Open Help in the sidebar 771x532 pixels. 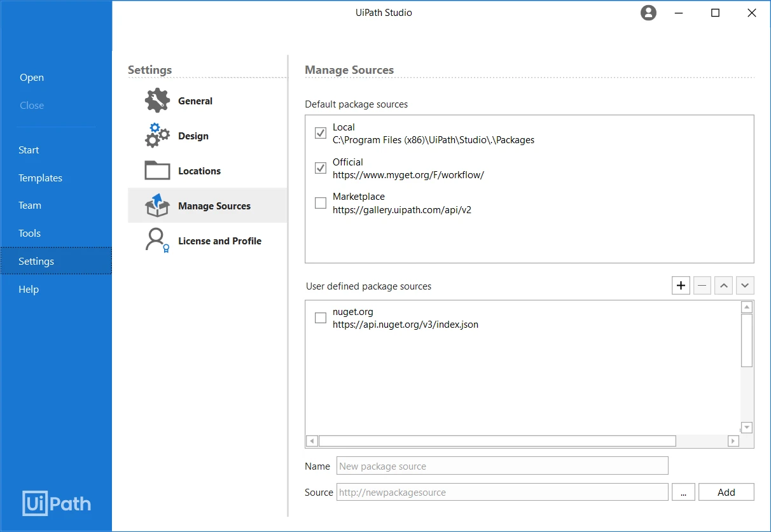pos(29,290)
